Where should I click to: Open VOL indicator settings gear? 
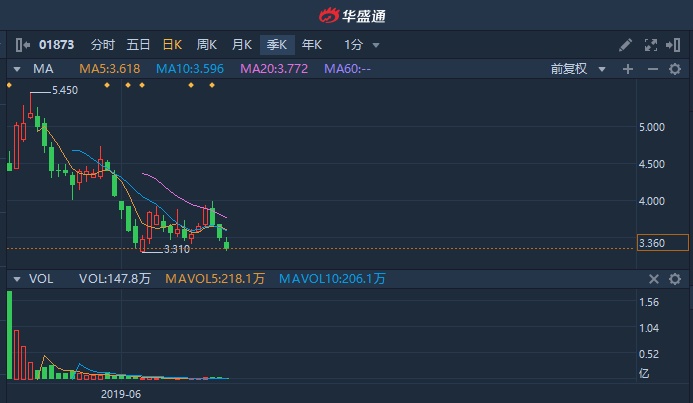click(674, 279)
